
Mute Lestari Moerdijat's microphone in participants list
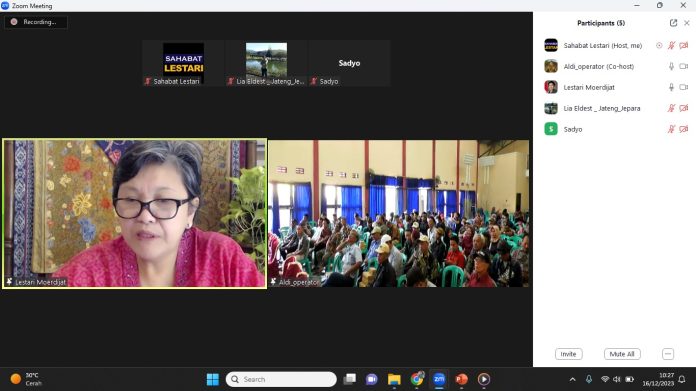pos(671,87)
